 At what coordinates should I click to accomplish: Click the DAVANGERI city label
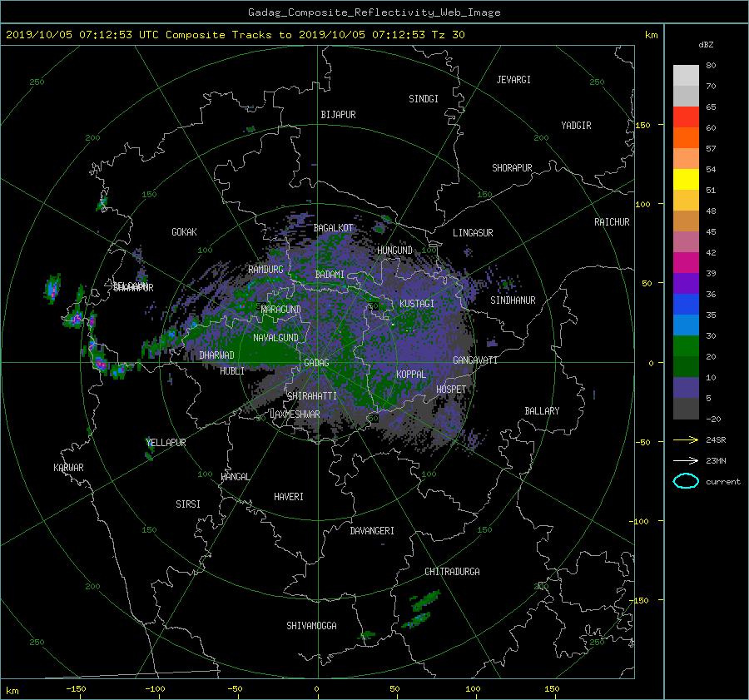tap(372, 531)
